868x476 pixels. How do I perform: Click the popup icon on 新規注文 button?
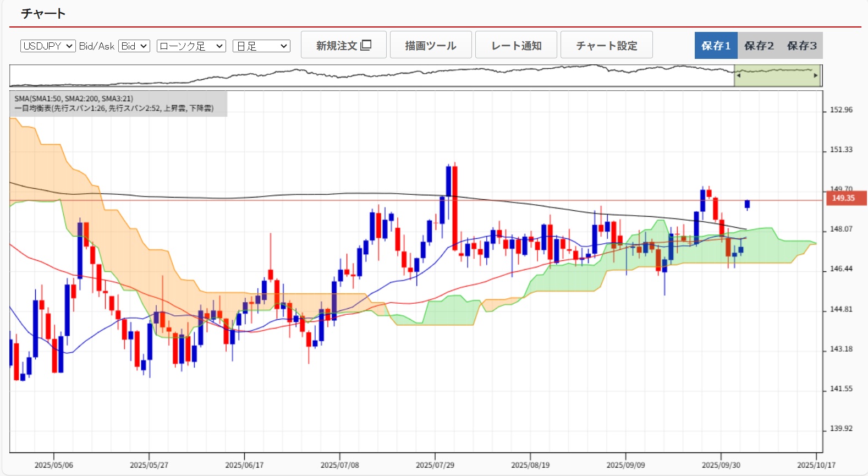[366, 45]
